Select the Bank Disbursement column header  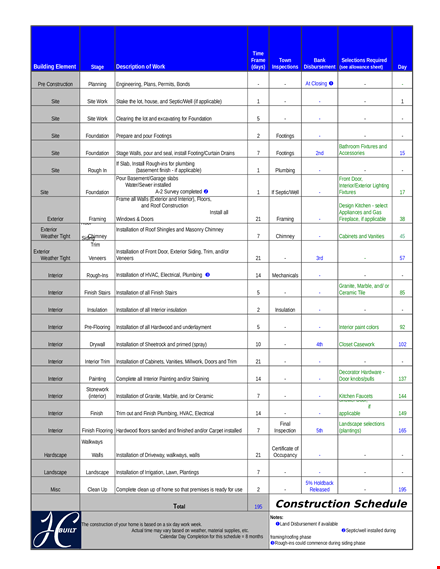click(320, 64)
